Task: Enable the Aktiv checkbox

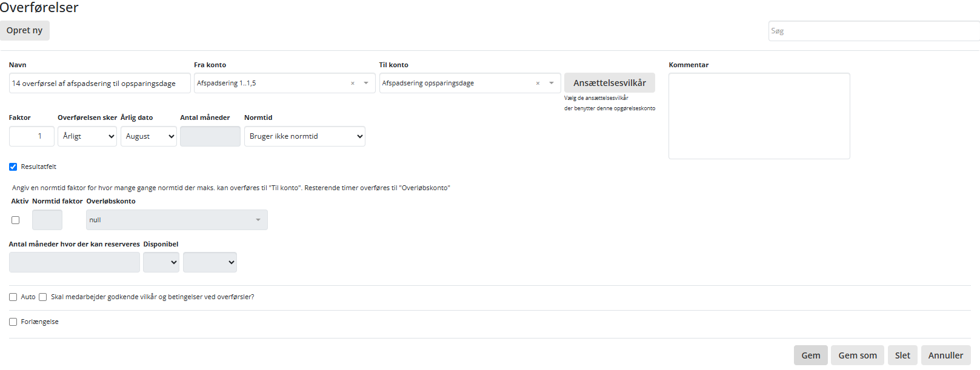Action: (16, 220)
